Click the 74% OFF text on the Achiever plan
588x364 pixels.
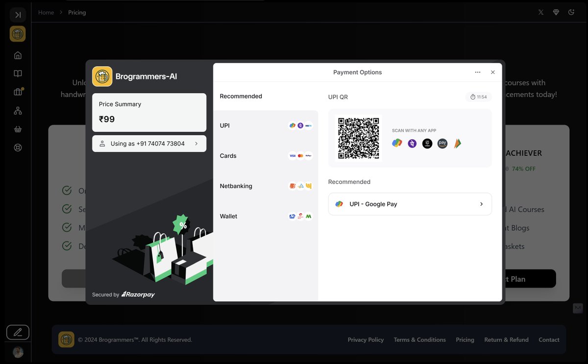pos(523,169)
